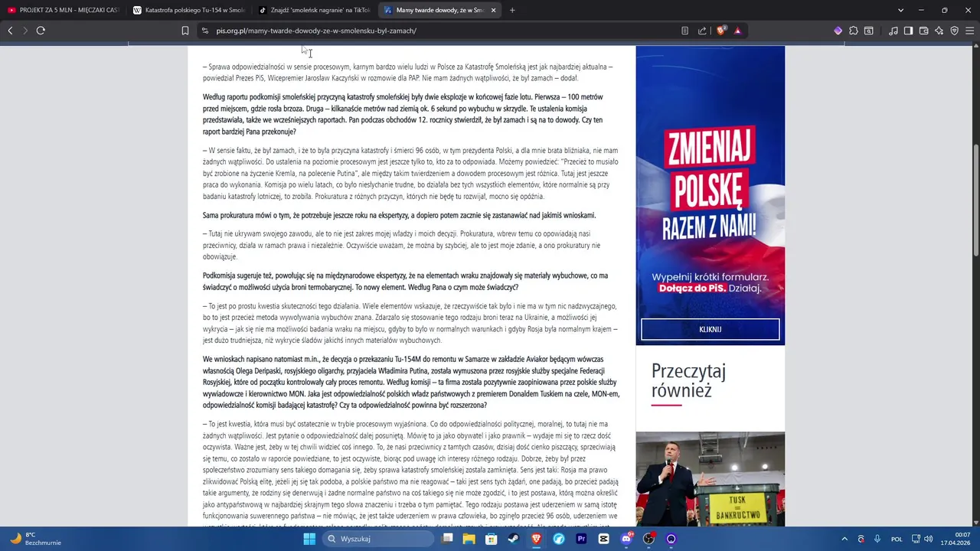The width and height of the screenshot is (980, 551).
Task: Click the 'Przeczytaj również' heading
Action: tap(688, 380)
